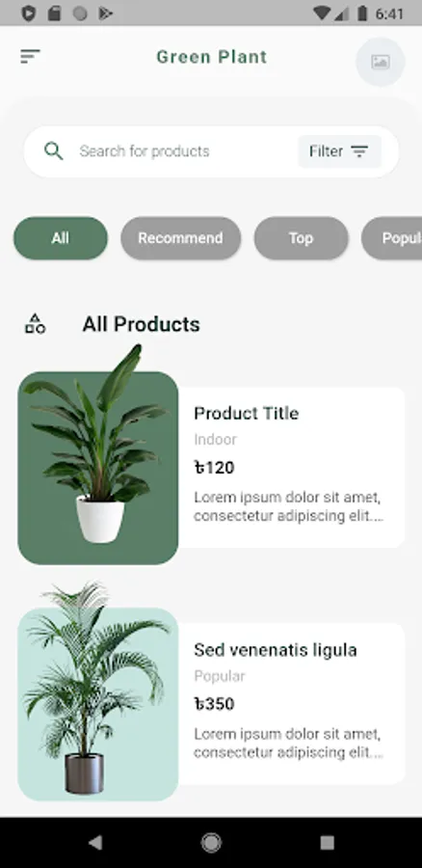Select the Top category chip
The height and width of the screenshot is (868, 422).
(301, 238)
